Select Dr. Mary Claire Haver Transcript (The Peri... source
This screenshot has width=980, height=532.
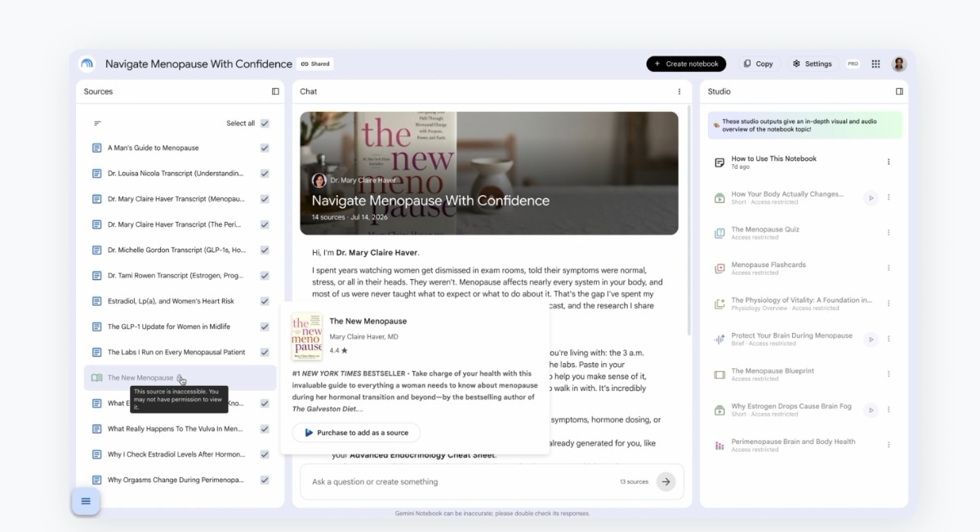coord(176,224)
